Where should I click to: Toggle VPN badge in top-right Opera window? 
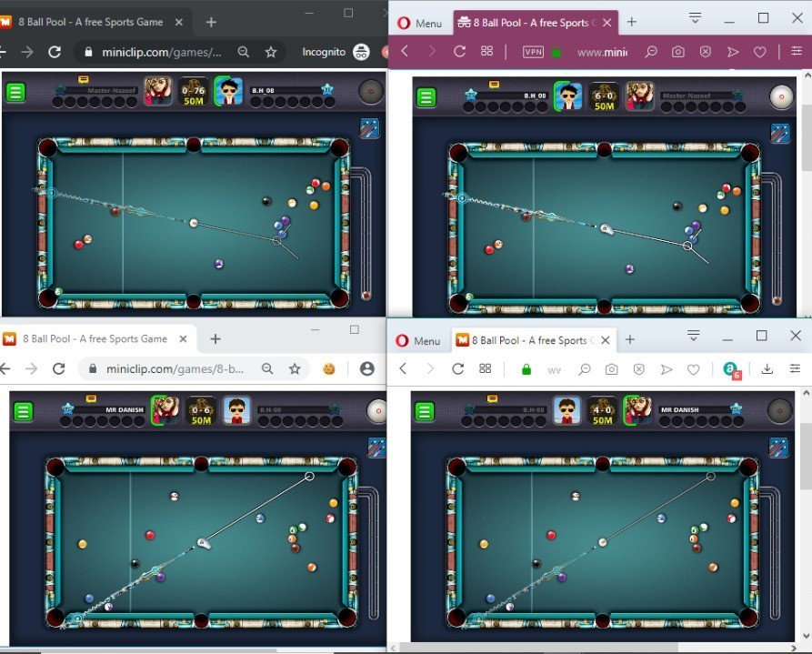[534, 52]
